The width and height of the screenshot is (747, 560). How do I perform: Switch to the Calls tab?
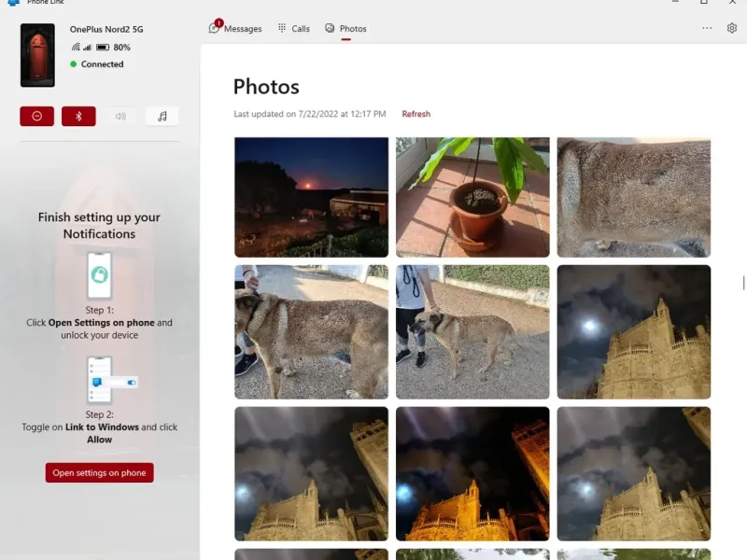(294, 29)
